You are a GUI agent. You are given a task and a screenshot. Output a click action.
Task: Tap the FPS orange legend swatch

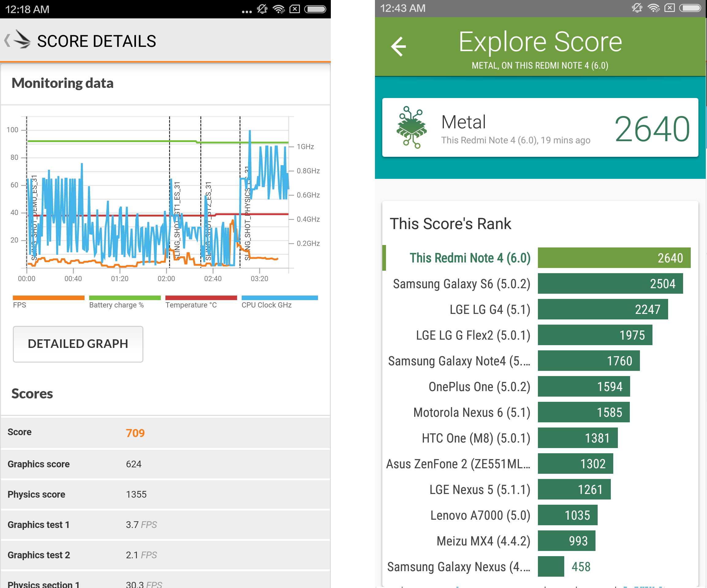click(x=48, y=298)
